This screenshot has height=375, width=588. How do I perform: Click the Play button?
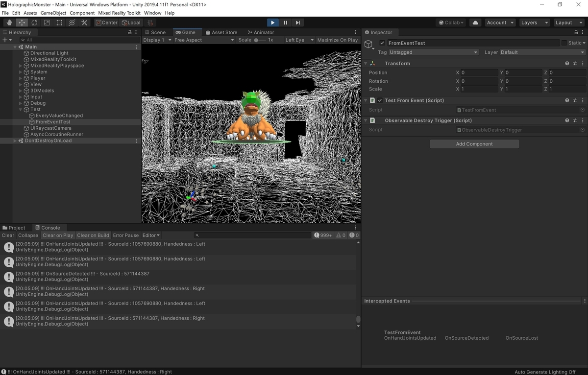(273, 23)
